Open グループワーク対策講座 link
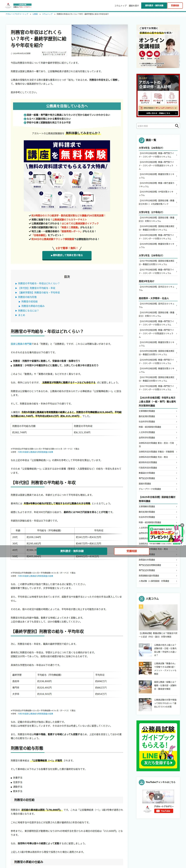186x868 pixels. [x=158, y=489]
